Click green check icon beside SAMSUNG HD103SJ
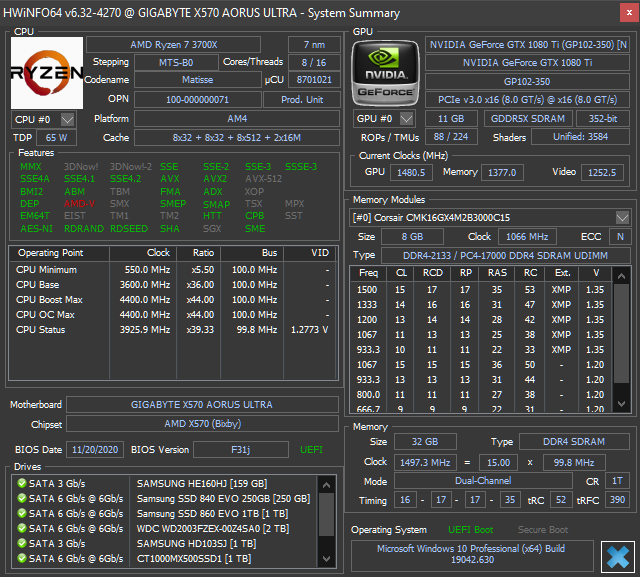Image resolution: width=640 pixels, height=577 pixels. point(22,544)
